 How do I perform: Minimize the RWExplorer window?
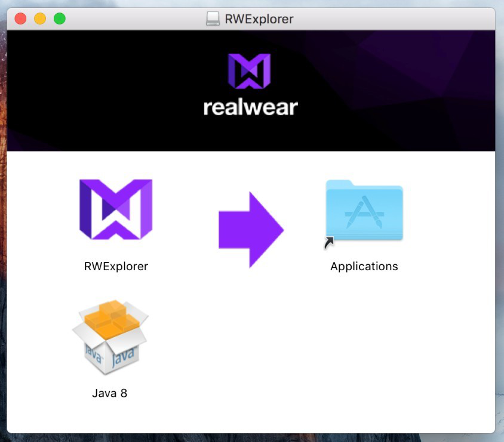pyautogui.click(x=40, y=18)
